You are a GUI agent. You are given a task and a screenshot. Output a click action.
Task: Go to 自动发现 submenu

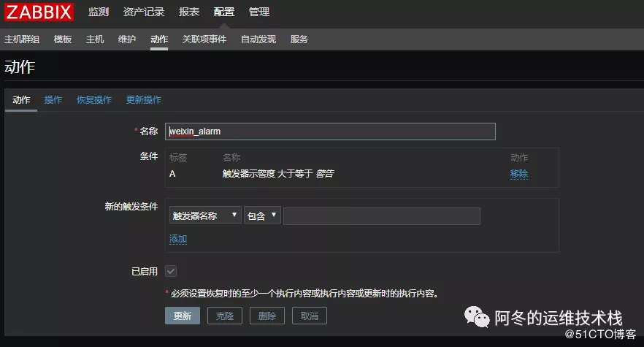(258, 39)
